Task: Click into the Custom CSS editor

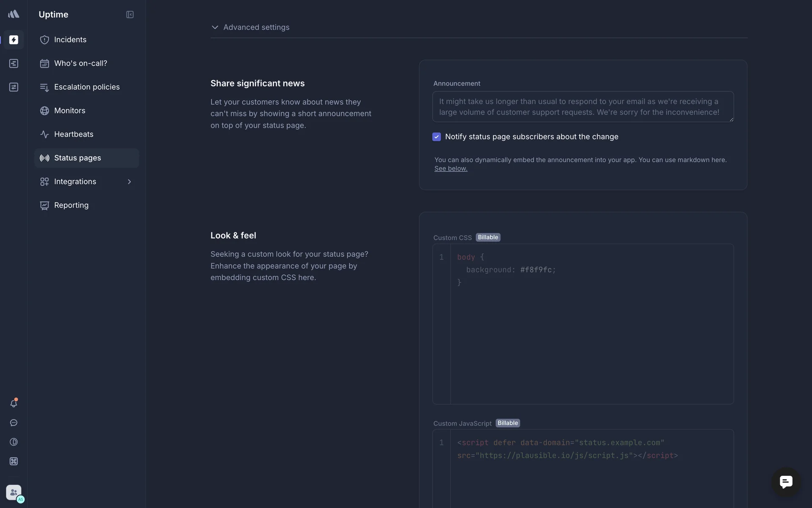Action: (591, 324)
